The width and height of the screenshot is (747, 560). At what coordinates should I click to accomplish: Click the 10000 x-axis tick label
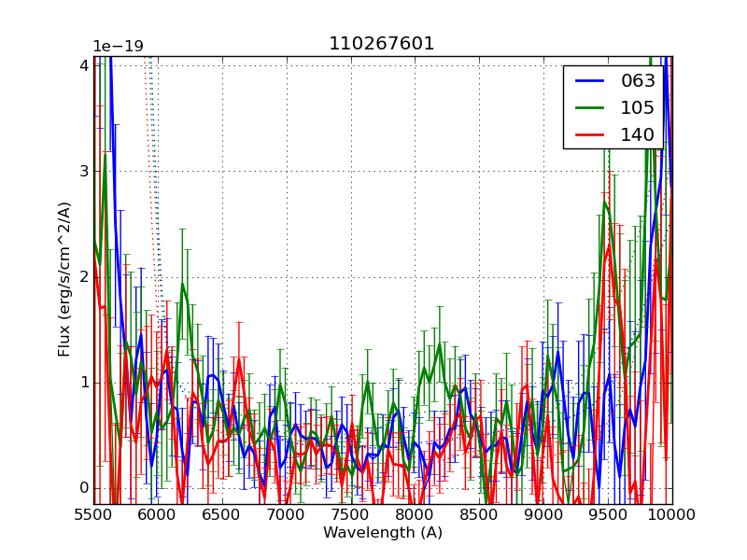pos(672,514)
